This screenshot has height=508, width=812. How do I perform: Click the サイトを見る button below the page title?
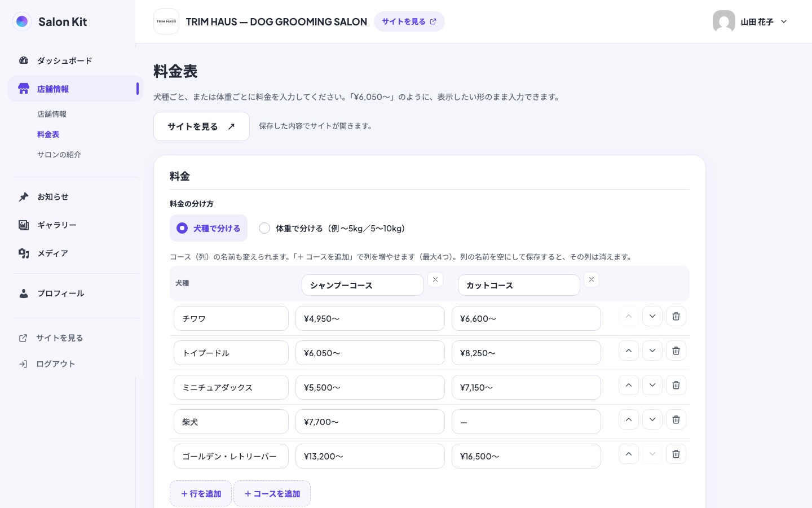201,126
